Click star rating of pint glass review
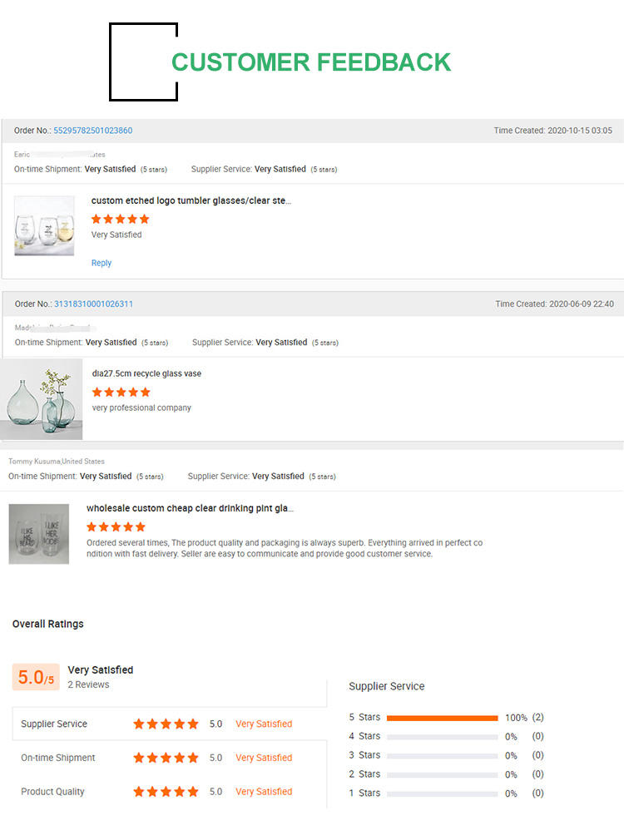This screenshot has width=624, height=840. 116,526
